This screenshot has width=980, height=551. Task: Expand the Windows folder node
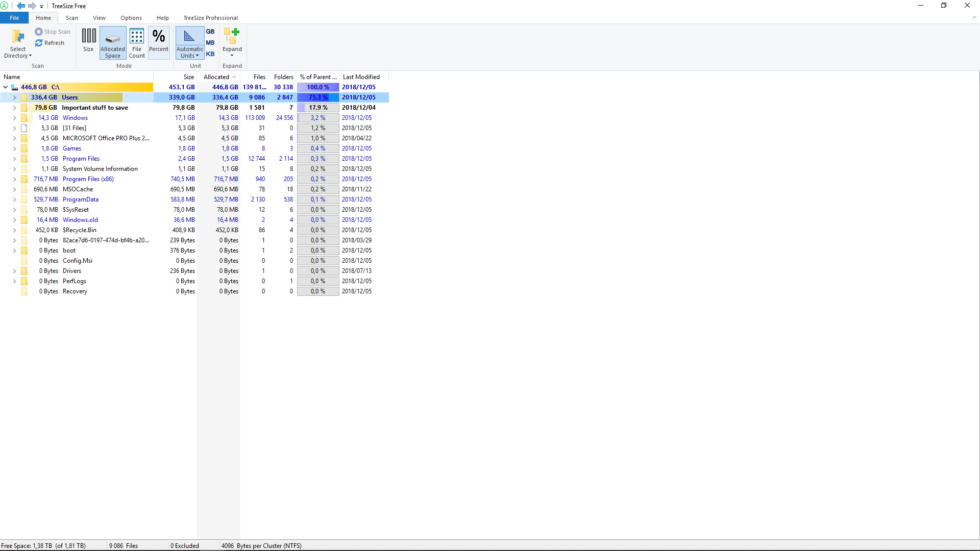(x=14, y=118)
